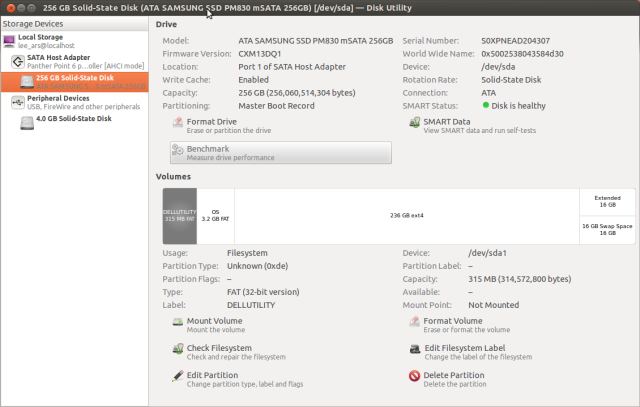
Task: Select the OS 3.2 GB FAT partition
Action: pos(216,216)
